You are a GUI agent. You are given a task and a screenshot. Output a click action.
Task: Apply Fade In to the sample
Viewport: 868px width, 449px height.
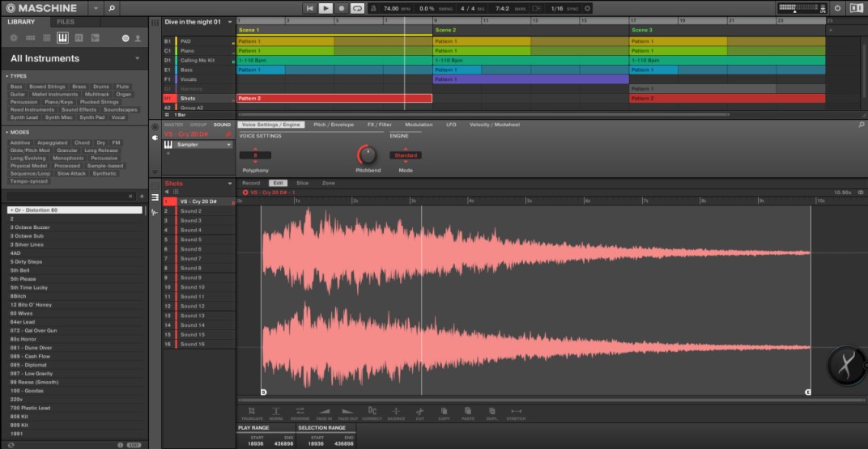[x=324, y=413]
